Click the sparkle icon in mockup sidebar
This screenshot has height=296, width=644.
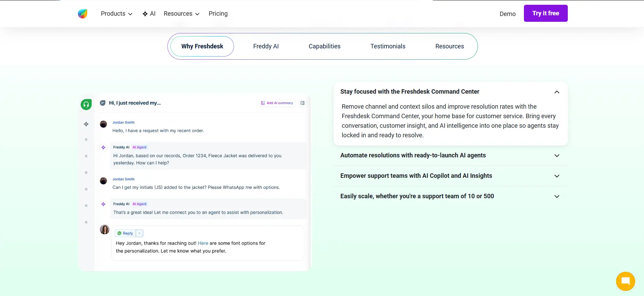(x=86, y=124)
